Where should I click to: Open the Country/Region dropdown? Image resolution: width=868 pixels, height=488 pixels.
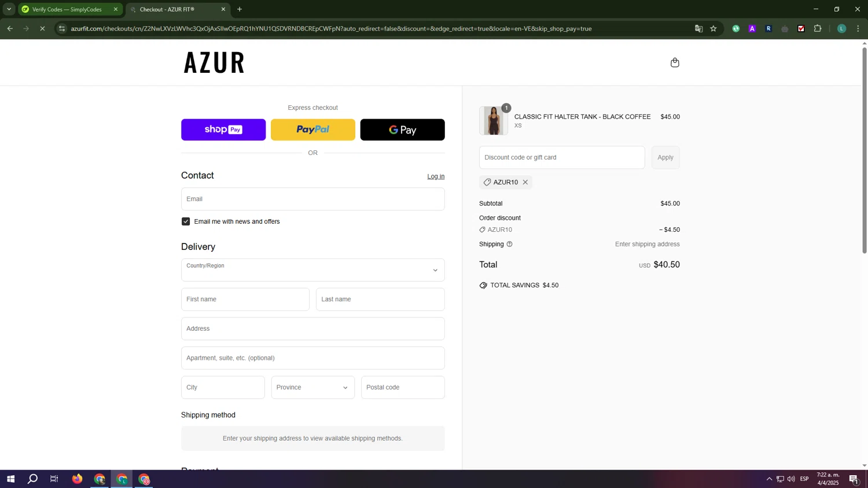point(312,270)
